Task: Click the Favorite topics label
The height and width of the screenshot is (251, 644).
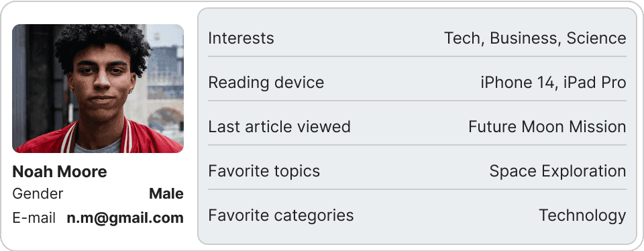Action: pyautogui.click(x=264, y=171)
